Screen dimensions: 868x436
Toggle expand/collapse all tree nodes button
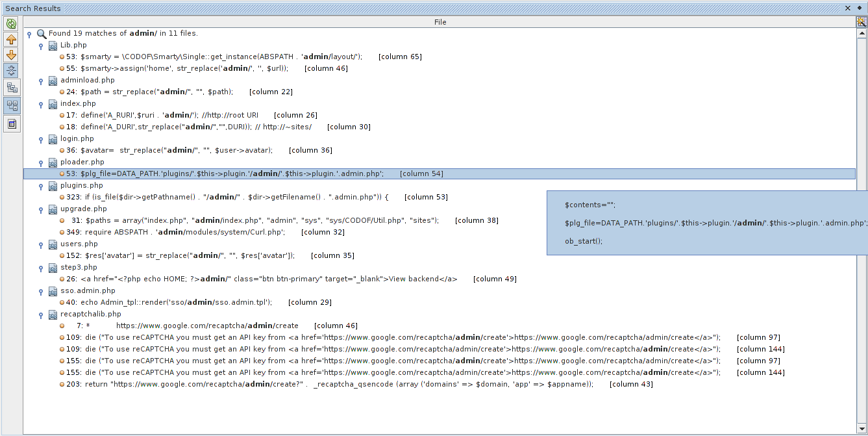(x=11, y=71)
